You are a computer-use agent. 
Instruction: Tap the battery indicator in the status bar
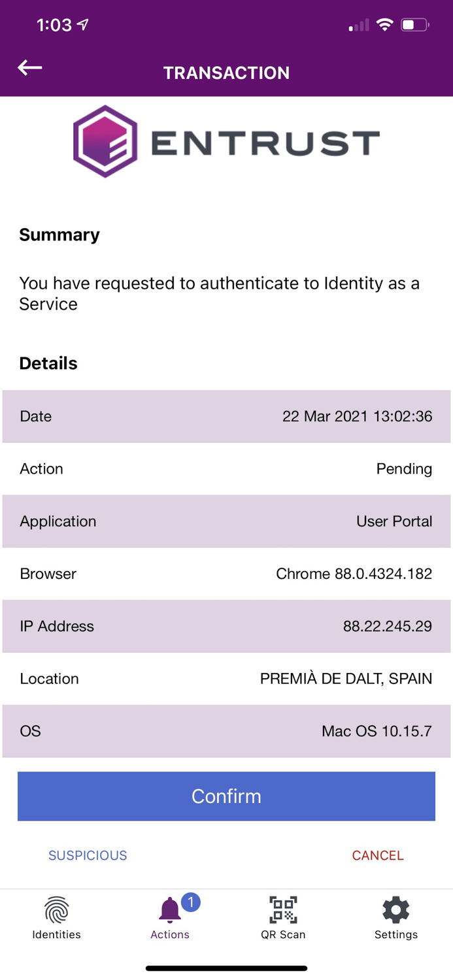tap(414, 24)
